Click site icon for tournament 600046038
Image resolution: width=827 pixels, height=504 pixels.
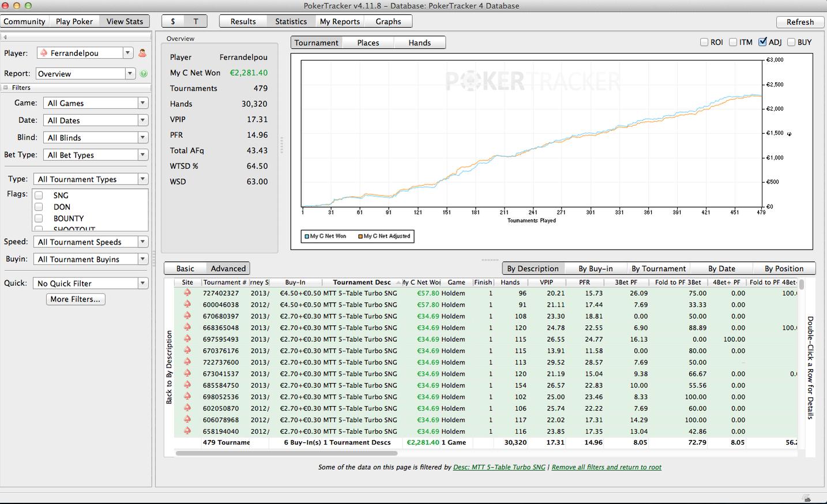[187, 304]
